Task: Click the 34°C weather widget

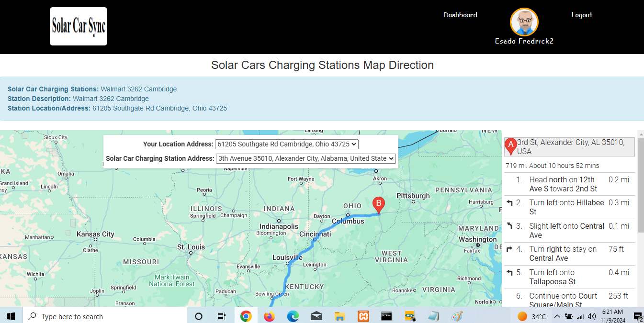Action: [x=532, y=316]
